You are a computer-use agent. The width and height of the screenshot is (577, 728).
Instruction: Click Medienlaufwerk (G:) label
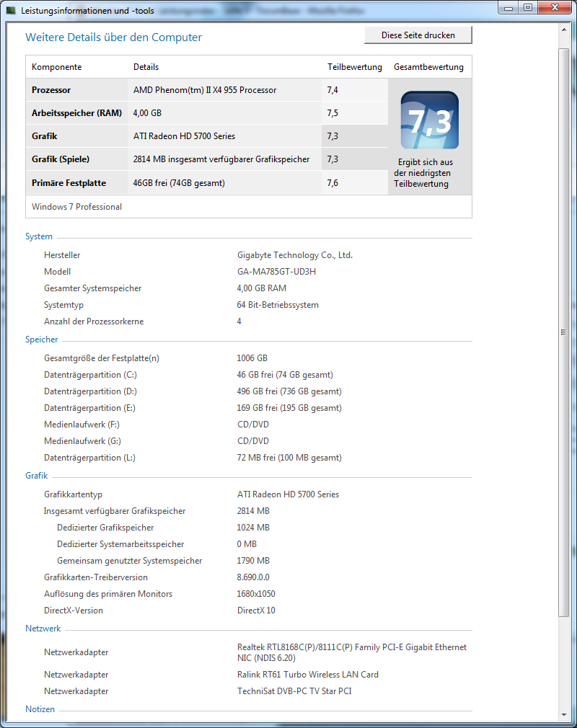pyautogui.click(x=83, y=441)
